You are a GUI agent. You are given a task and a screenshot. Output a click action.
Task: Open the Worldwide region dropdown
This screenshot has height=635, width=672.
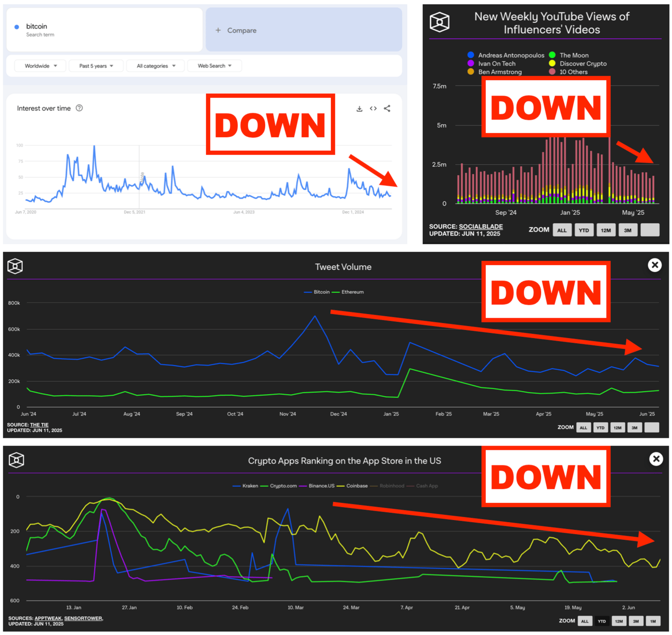41,66
